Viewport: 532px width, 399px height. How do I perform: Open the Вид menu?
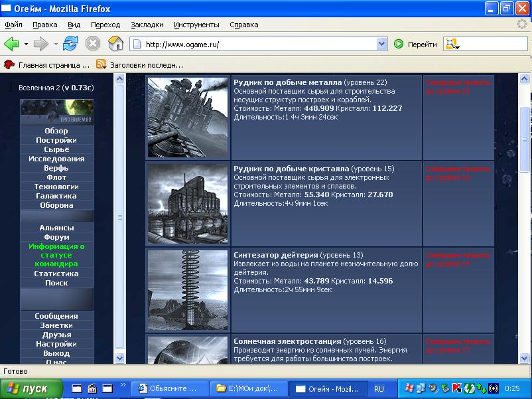pyautogui.click(x=74, y=25)
